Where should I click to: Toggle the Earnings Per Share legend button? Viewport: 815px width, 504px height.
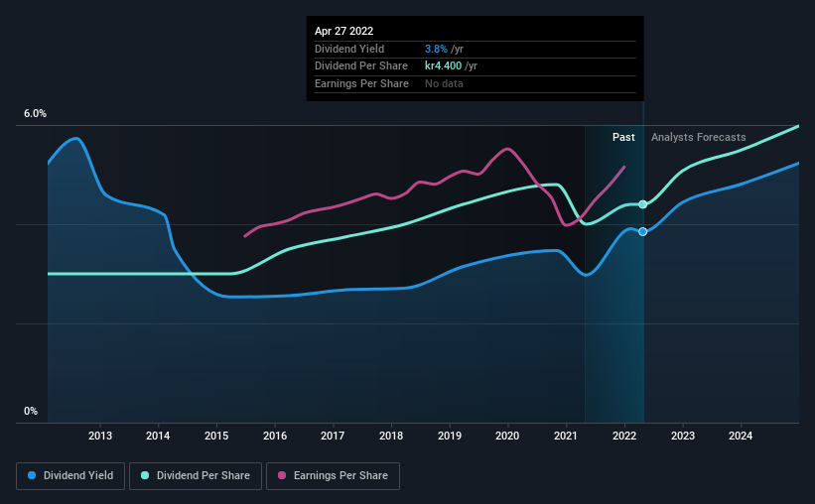333,476
